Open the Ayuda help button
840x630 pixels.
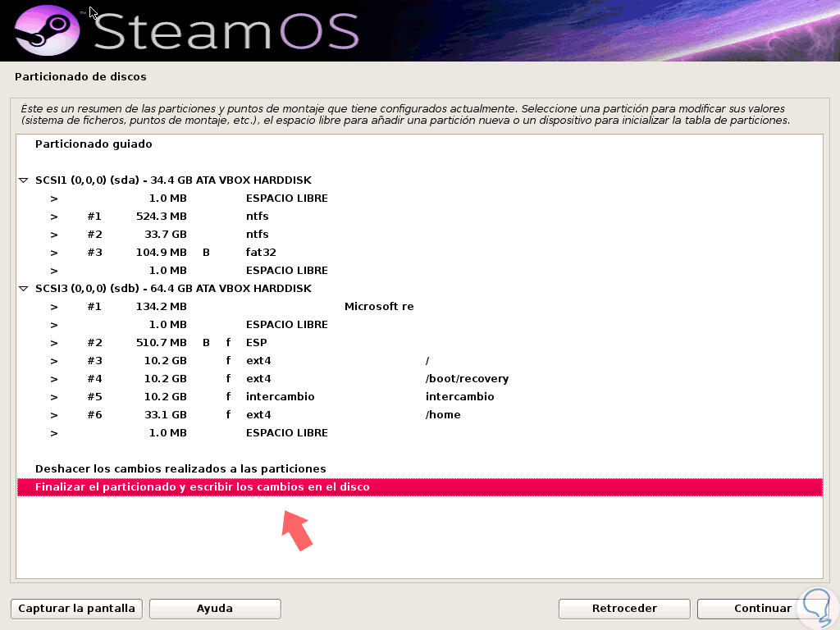pos(215,609)
